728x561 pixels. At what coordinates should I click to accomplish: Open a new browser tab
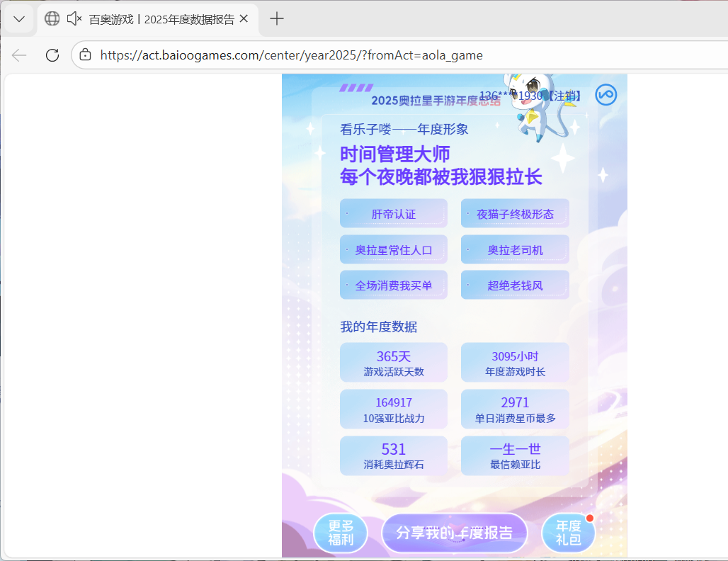click(x=277, y=19)
